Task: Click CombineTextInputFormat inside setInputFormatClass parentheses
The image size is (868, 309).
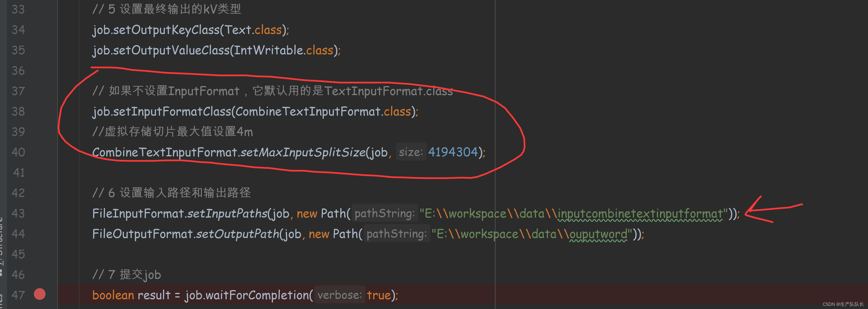Action: click(308, 112)
